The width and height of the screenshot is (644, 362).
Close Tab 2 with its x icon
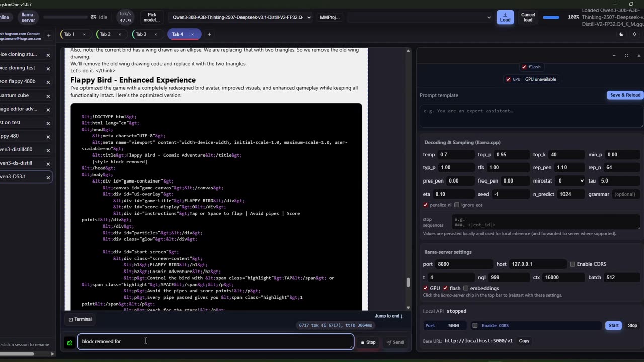pyautogui.click(x=119, y=34)
